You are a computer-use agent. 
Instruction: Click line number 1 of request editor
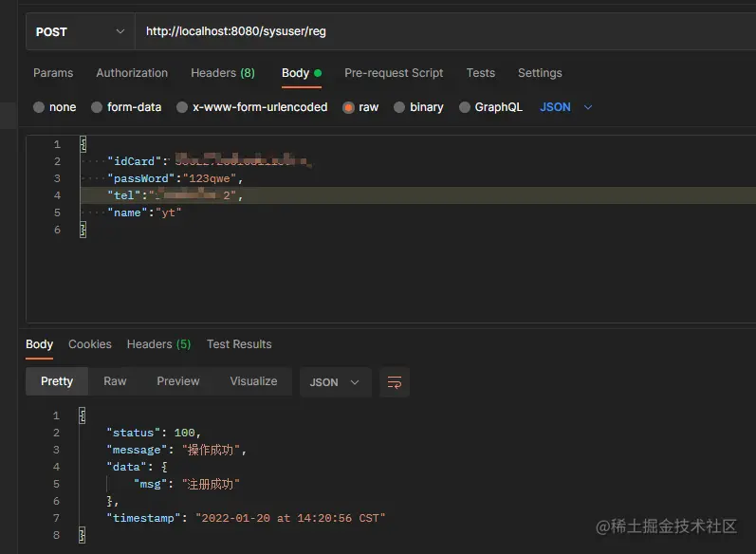(x=57, y=144)
